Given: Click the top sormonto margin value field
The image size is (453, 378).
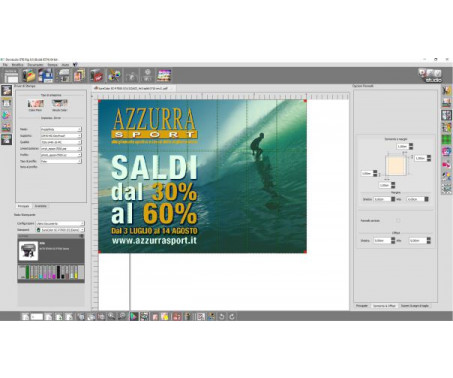Looking at the screenshot, I should (x=402, y=146).
